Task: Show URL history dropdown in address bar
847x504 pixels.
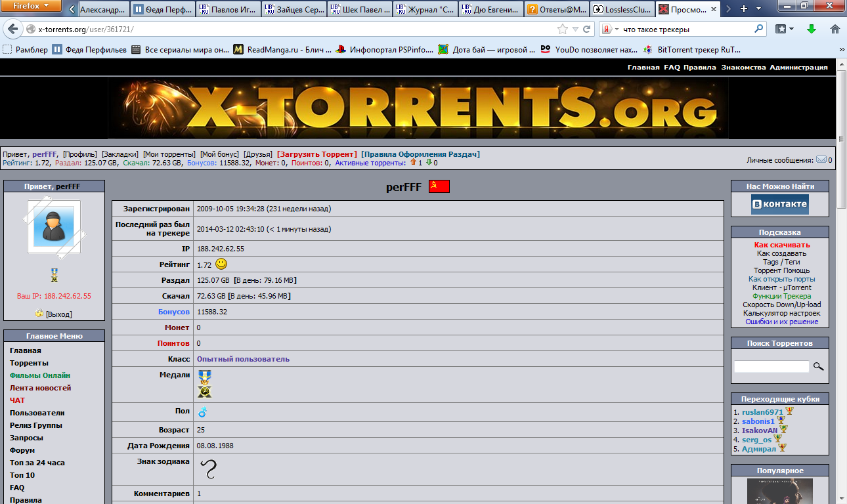Action: 576,29
